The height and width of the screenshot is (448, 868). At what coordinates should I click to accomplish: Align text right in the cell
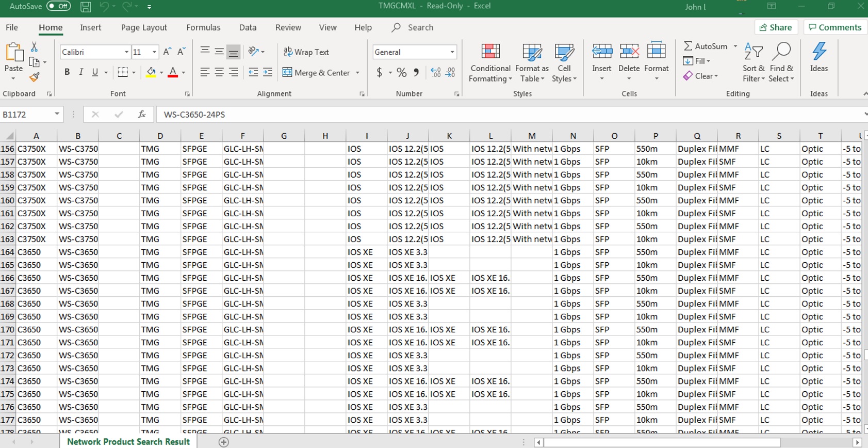[x=234, y=72]
